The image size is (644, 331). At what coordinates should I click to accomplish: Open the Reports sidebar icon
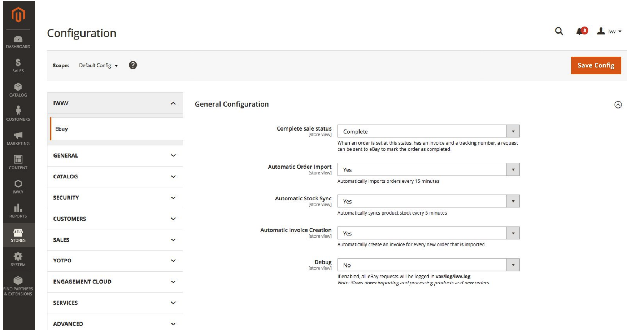(x=18, y=211)
